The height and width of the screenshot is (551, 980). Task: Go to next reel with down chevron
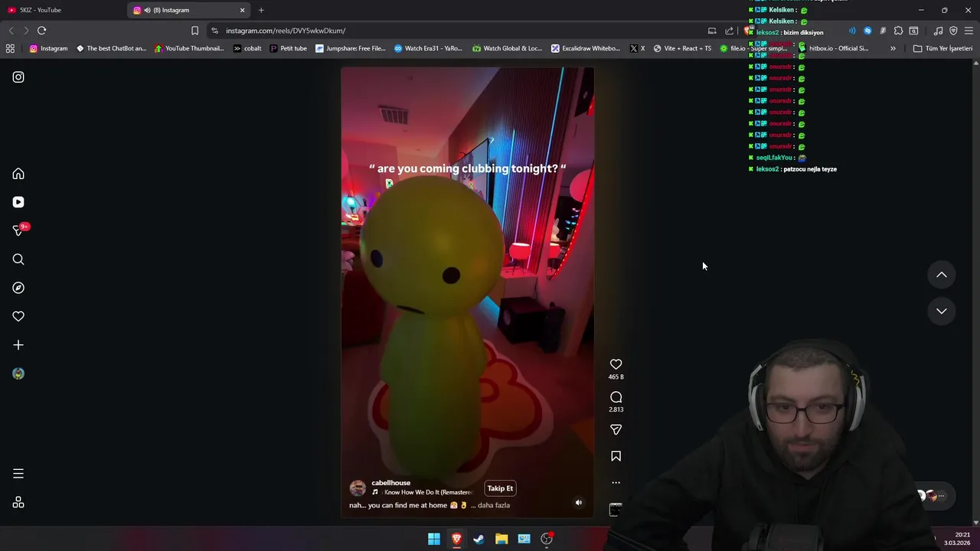click(942, 311)
